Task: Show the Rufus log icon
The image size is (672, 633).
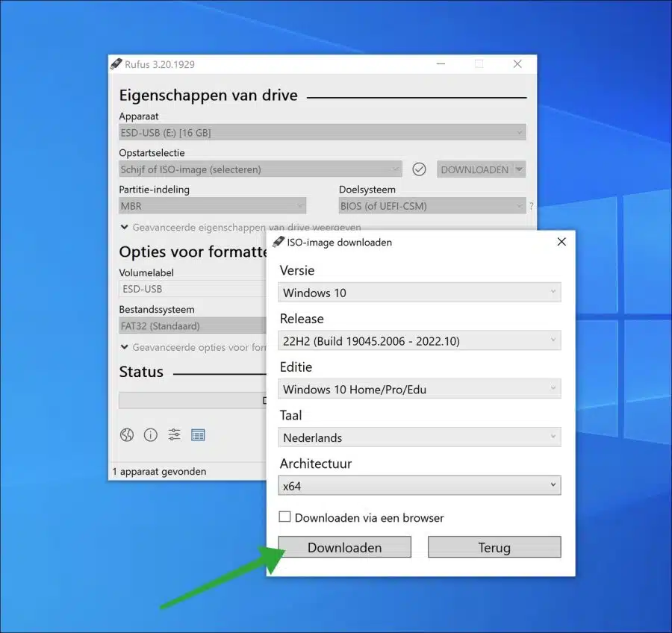Action: (x=198, y=435)
